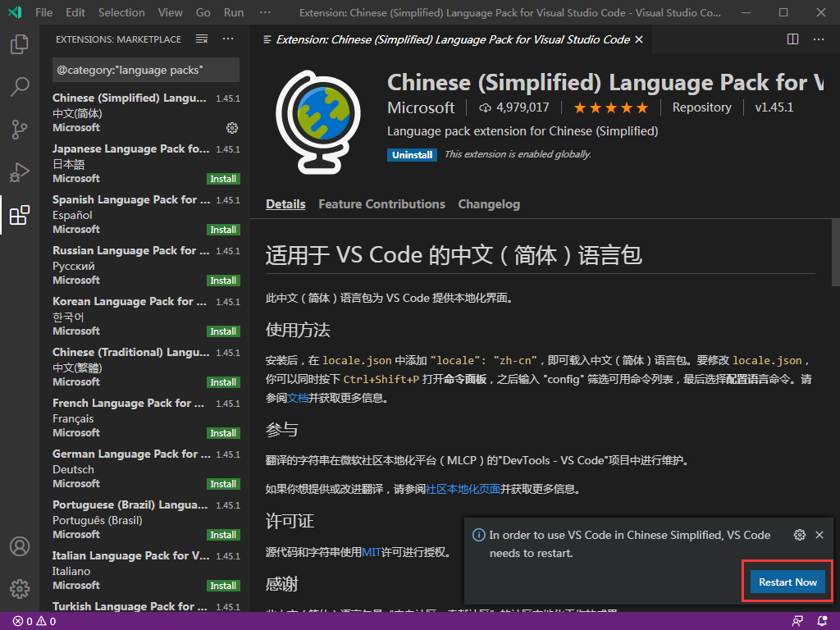840x630 pixels.
Task: Select Japanese Language Pack list entry
Action: click(146, 163)
